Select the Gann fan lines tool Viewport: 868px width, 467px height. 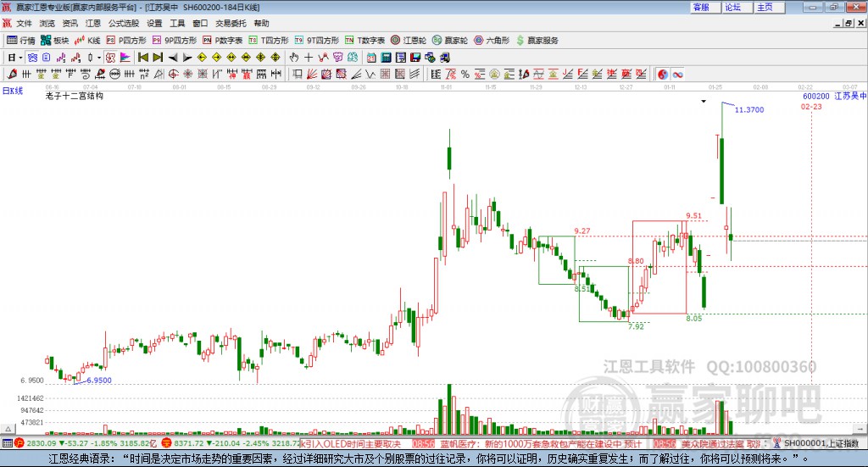[x=312, y=74]
